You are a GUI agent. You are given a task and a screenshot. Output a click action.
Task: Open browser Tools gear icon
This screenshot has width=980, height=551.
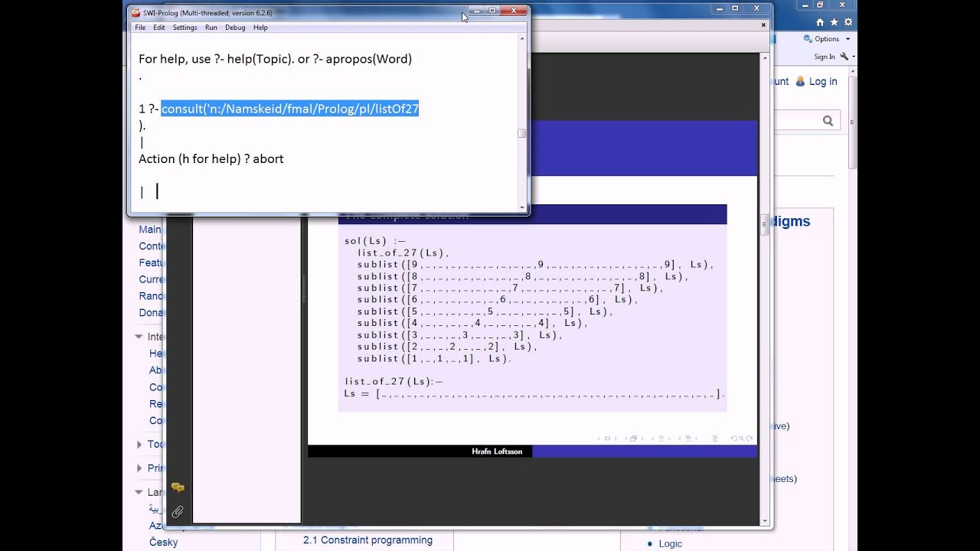point(847,22)
